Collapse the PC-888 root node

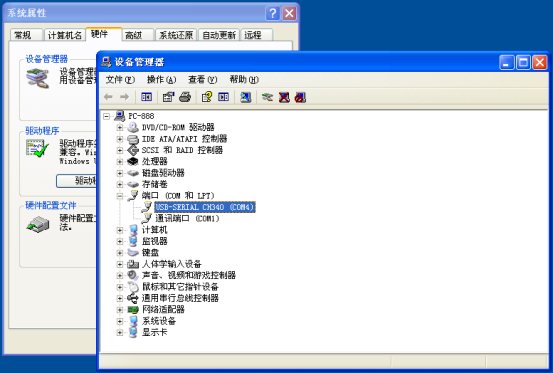click(x=107, y=116)
